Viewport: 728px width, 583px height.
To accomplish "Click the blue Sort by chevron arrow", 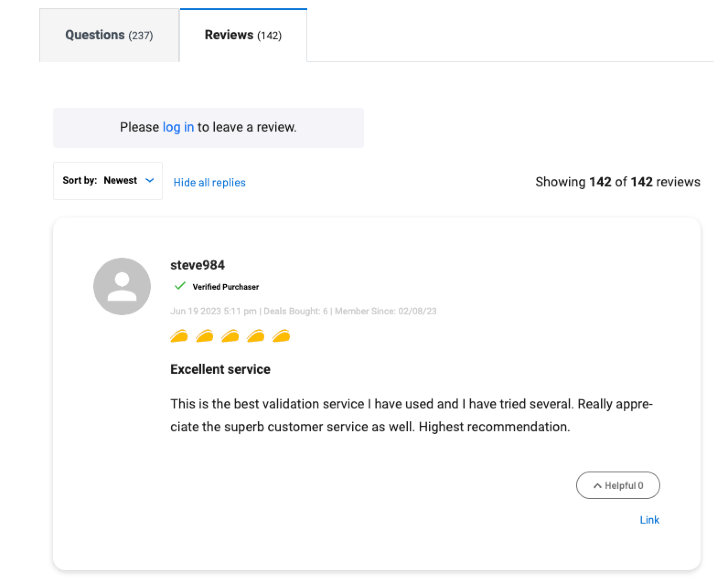I will point(150,180).
